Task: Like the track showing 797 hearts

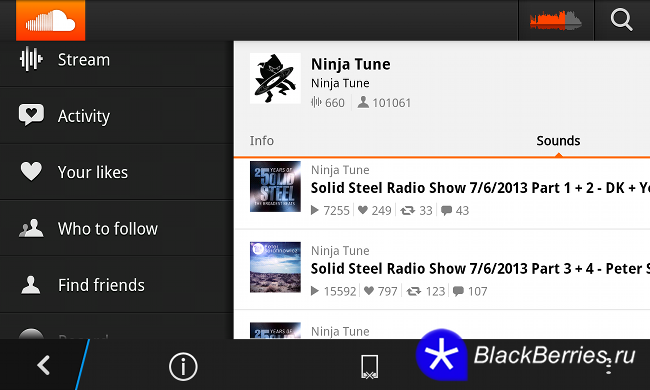Action: pyautogui.click(x=369, y=291)
